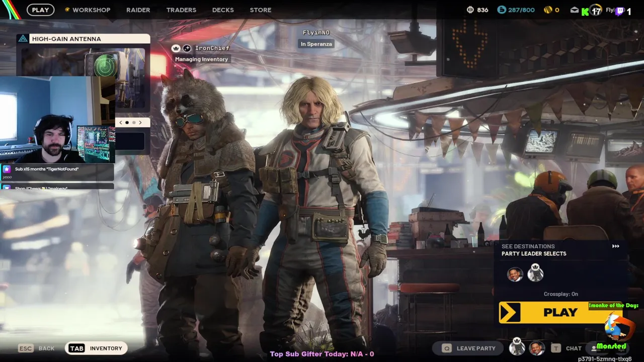Click SEE DESTINATIONS header

pos(528,246)
